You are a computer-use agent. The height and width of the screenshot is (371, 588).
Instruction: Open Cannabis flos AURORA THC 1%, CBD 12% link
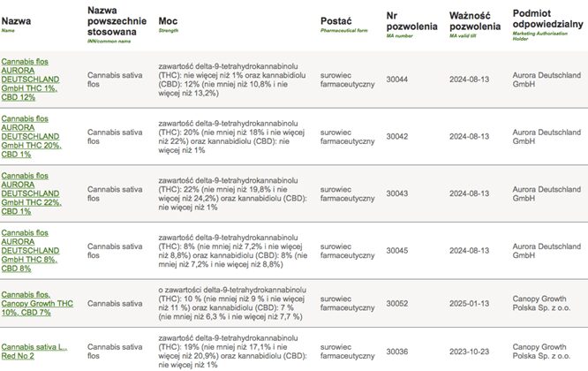point(30,79)
